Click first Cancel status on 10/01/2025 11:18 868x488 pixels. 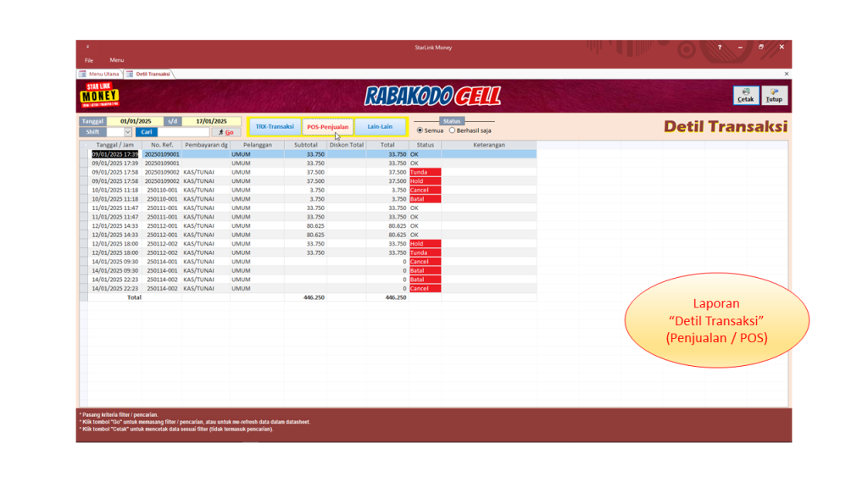(x=426, y=190)
